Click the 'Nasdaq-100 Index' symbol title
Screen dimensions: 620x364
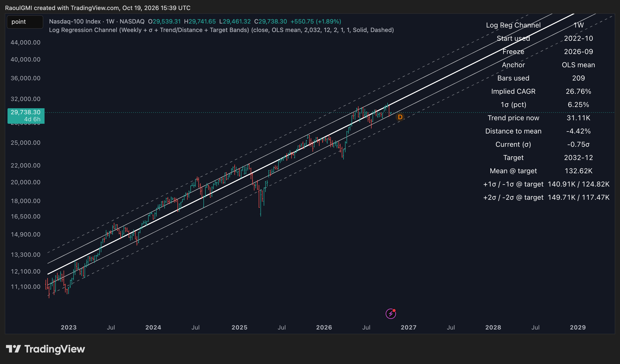75,21
